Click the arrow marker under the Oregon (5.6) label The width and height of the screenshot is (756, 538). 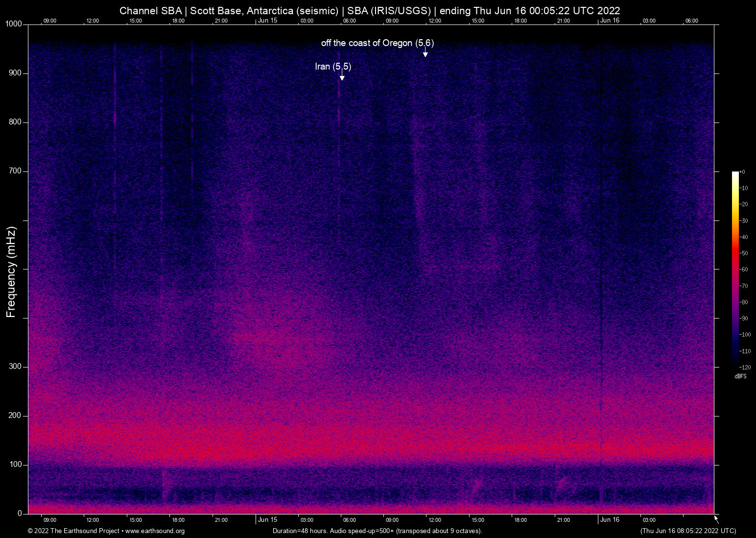pos(425,53)
